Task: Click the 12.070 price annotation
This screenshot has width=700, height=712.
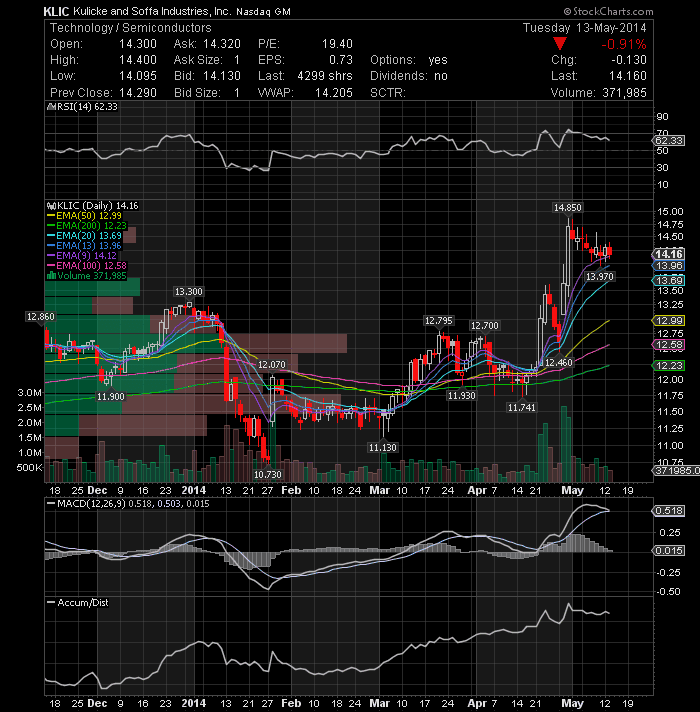Action: (x=271, y=365)
